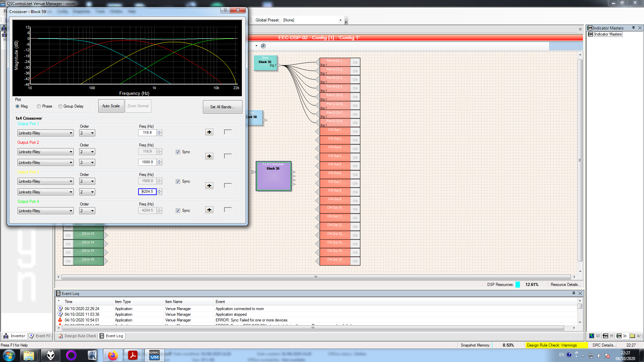
Task: Click the plus icon for Output Port 3
Action: (x=209, y=186)
